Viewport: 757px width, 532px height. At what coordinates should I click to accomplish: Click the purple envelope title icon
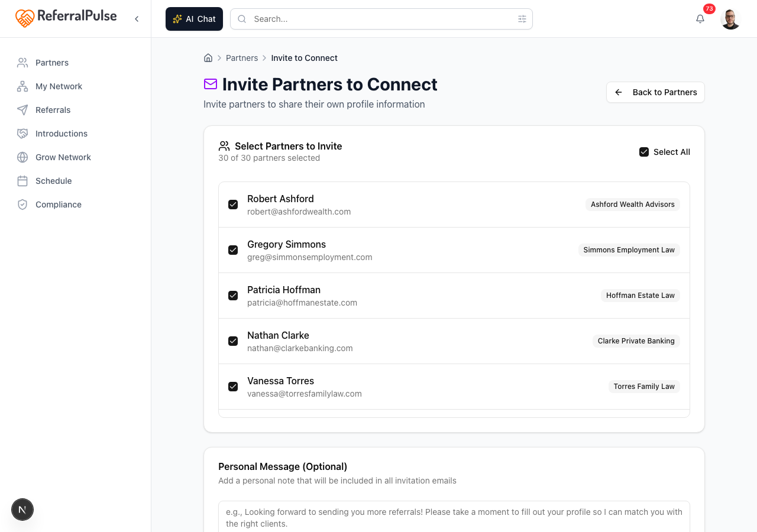(x=211, y=85)
